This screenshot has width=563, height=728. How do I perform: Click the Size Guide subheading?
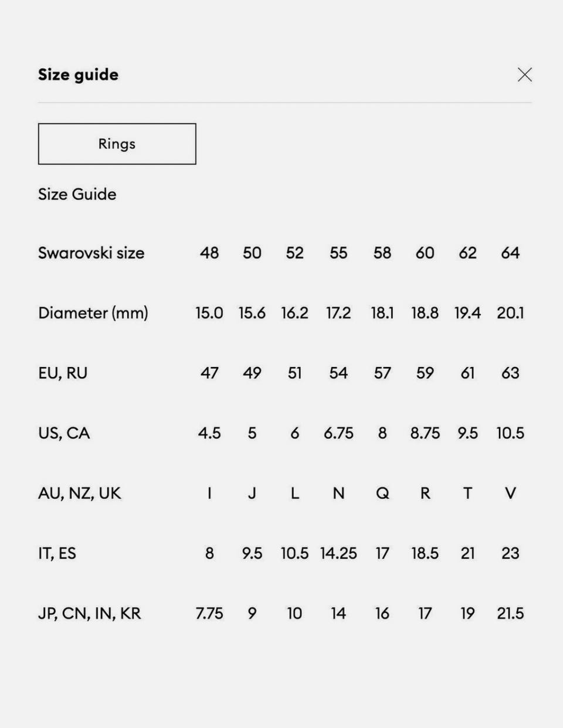(77, 194)
